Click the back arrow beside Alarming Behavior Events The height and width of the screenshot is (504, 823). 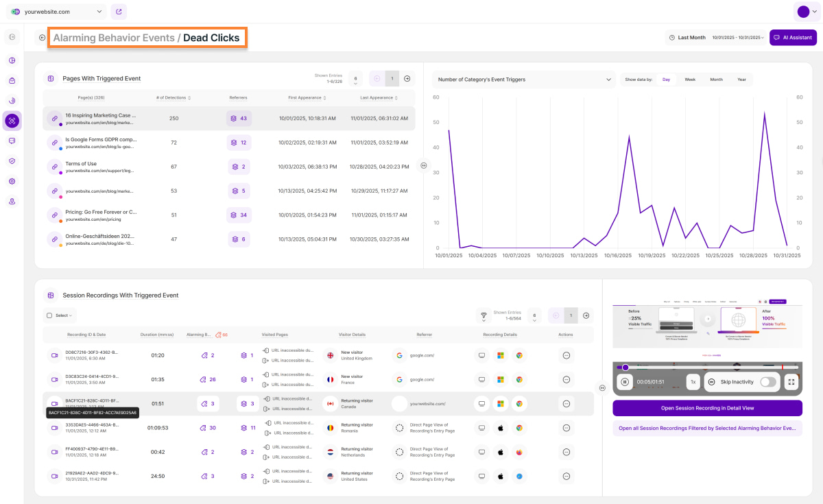point(43,38)
